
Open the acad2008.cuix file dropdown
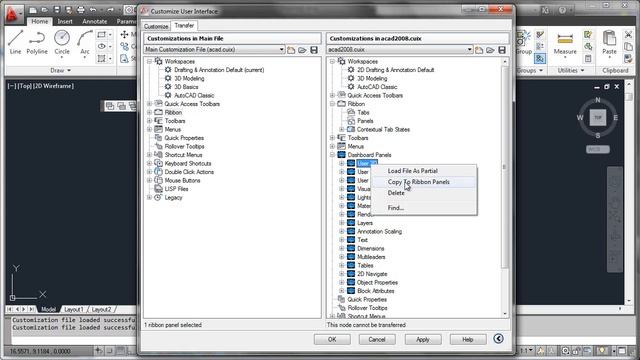470,50
